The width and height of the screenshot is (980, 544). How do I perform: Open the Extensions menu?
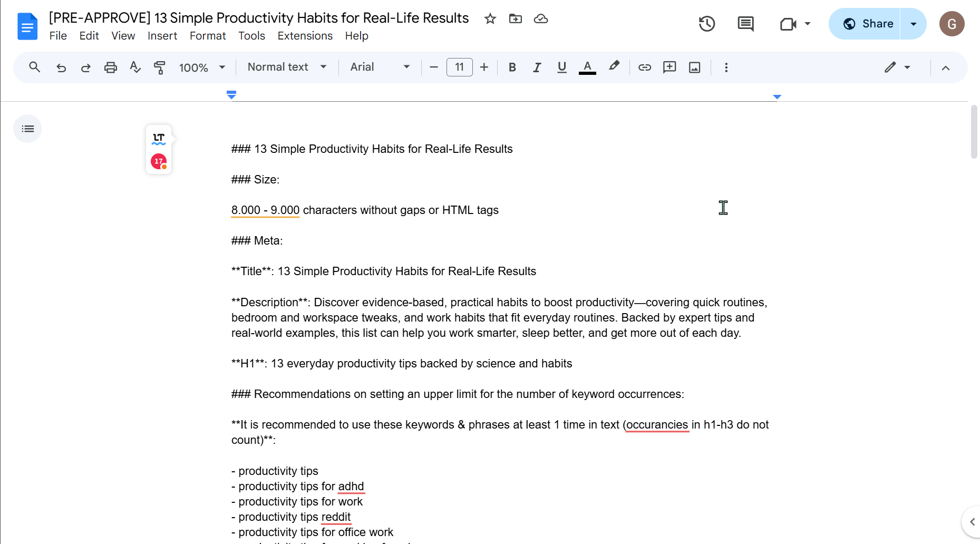pyautogui.click(x=305, y=36)
